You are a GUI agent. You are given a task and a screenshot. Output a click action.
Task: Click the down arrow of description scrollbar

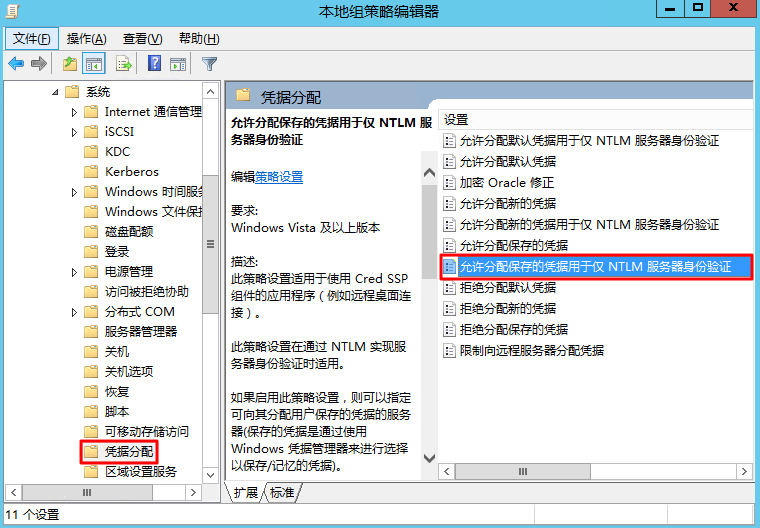click(429, 458)
